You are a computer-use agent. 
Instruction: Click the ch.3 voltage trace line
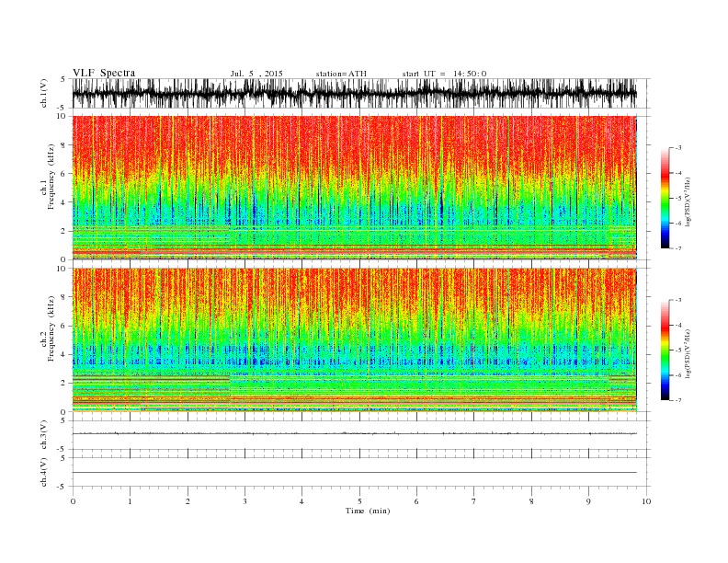click(355, 433)
